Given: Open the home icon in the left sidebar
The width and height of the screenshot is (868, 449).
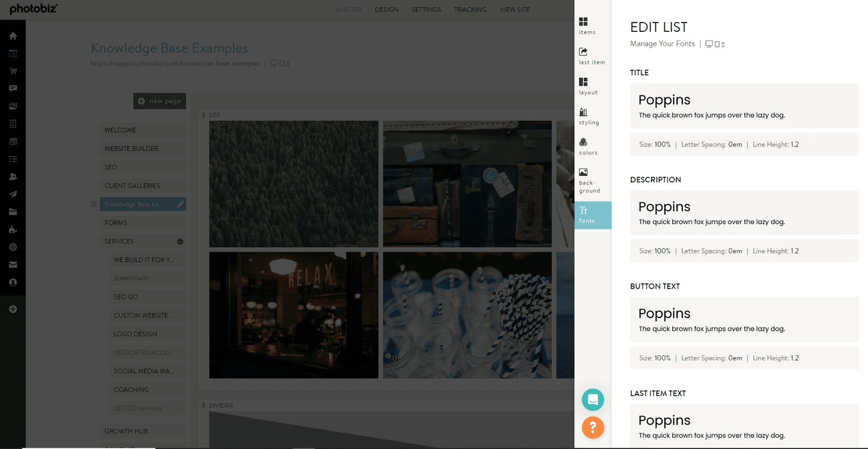Looking at the screenshot, I should (x=13, y=35).
